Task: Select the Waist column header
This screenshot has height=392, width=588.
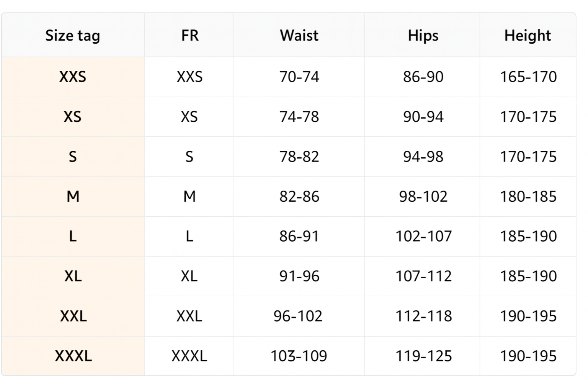Action: point(299,36)
